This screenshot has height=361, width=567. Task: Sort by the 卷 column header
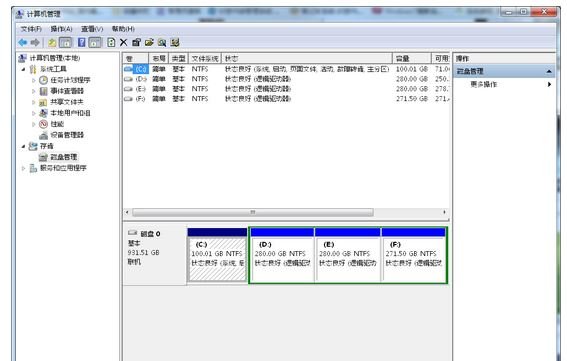coord(136,59)
